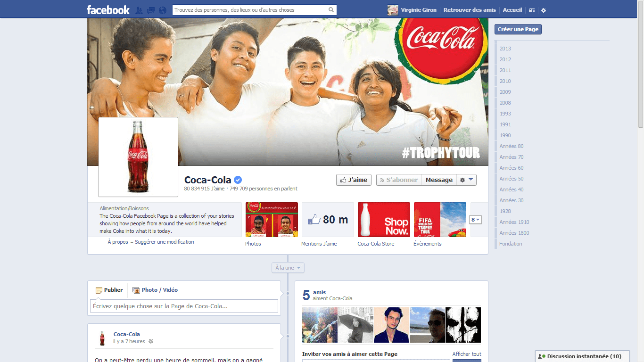The image size is (644, 362).
Task: Jump to Années 80 in the timeline
Action: click(x=512, y=146)
